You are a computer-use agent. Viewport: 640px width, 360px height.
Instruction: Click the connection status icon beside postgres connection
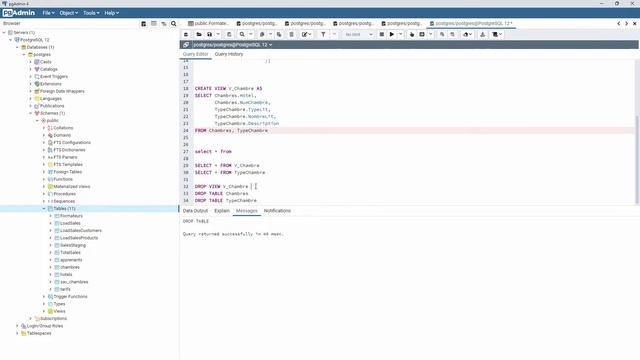pos(186,44)
